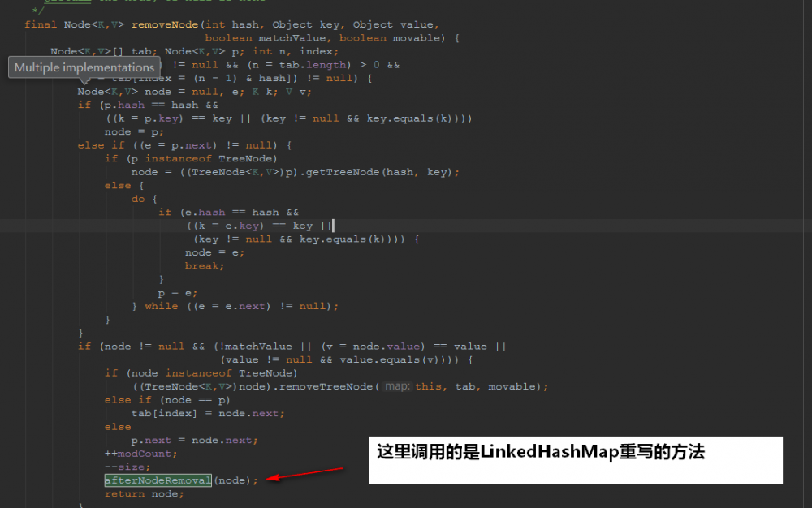
Task: Click the map: parameter hint
Action: (397, 386)
